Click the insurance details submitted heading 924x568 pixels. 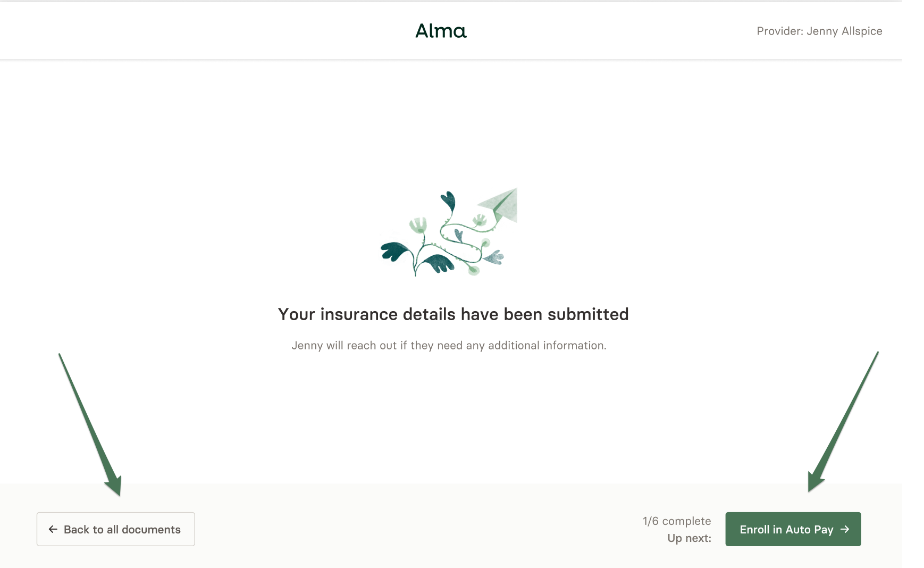click(x=453, y=314)
